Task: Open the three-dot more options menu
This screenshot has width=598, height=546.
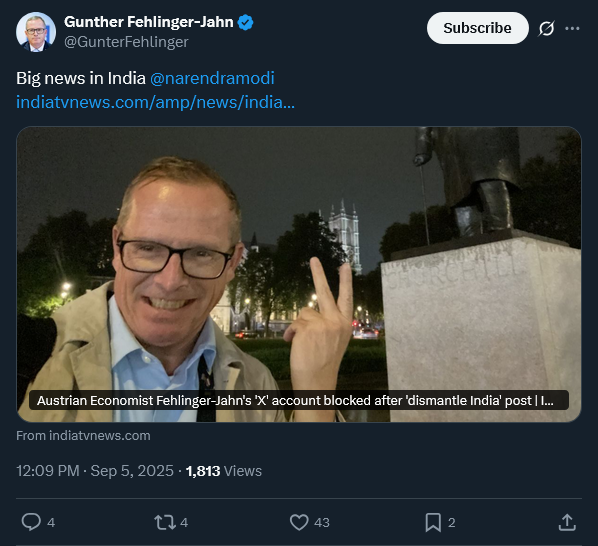Action: [572, 28]
